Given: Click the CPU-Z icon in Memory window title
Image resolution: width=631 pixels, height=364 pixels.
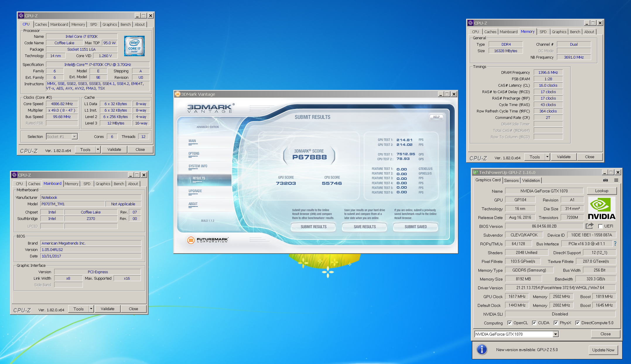Looking at the screenshot, I should (x=471, y=23).
